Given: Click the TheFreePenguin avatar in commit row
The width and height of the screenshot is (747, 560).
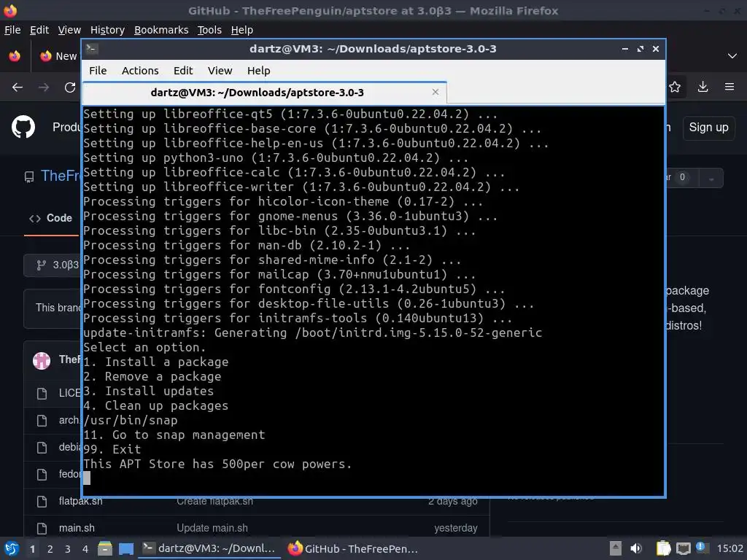Looking at the screenshot, I should pos(42,360).
